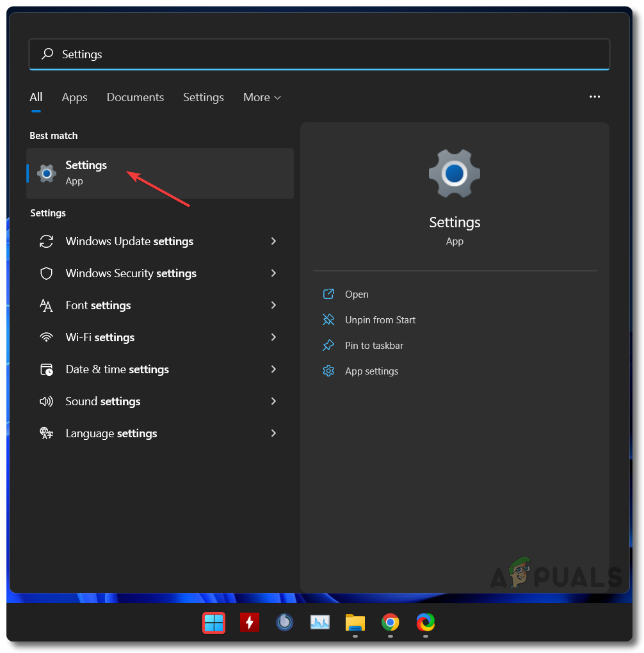Select Windows Security settings result
This screenshot has height=653, width=644.
tap(160, 273)
